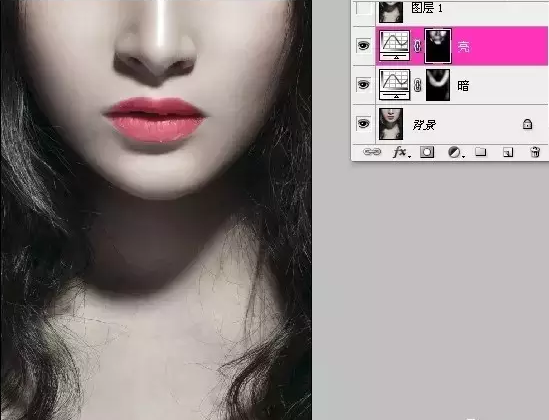Unlink the mask on the 亮 layer

pyautogui.click(x=417, y=46)
